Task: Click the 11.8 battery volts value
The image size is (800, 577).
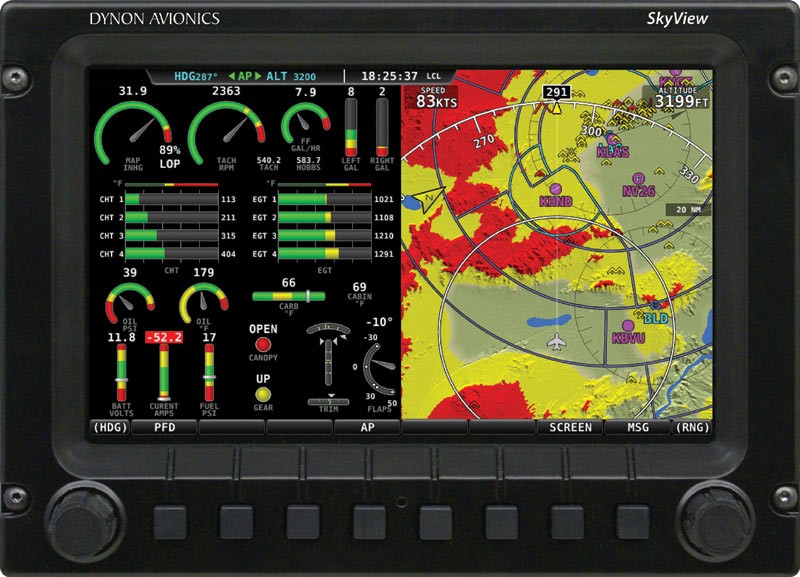Action: 121,337
